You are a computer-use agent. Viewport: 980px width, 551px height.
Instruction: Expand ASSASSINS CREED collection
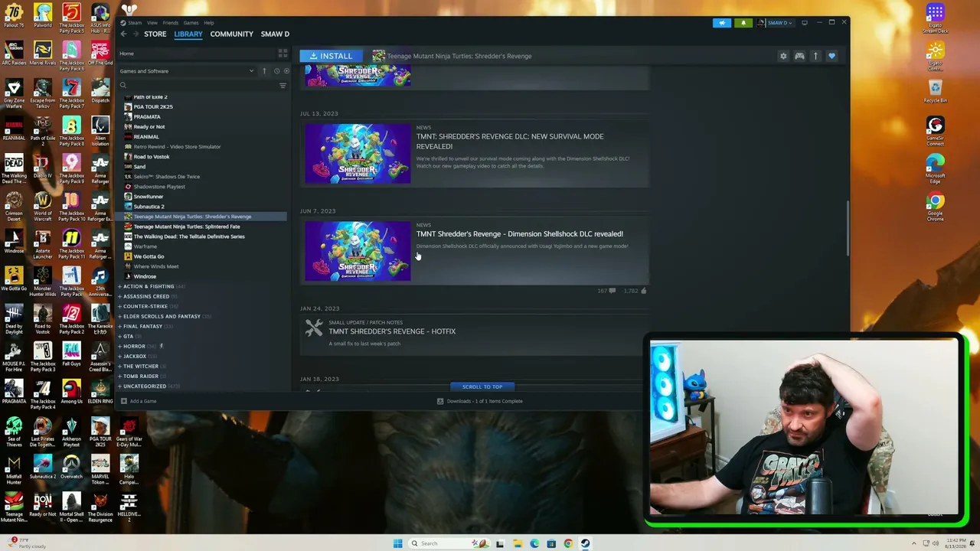coord(146,296)
